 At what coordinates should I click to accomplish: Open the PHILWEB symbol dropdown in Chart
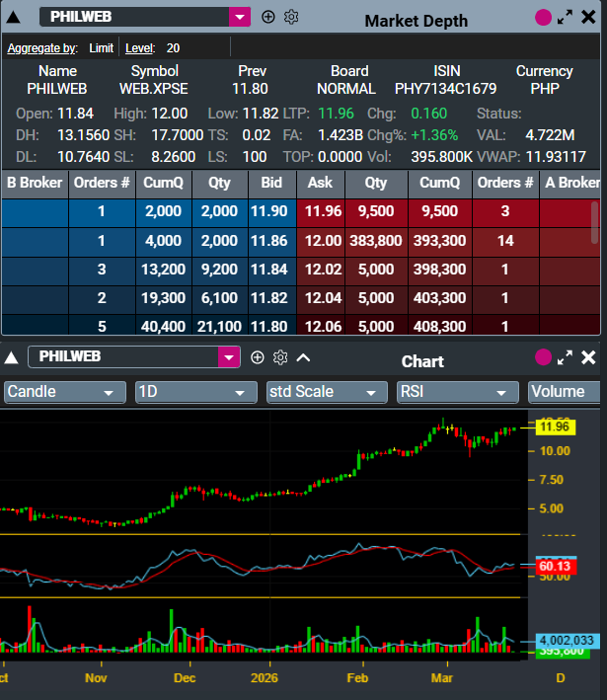229,357
